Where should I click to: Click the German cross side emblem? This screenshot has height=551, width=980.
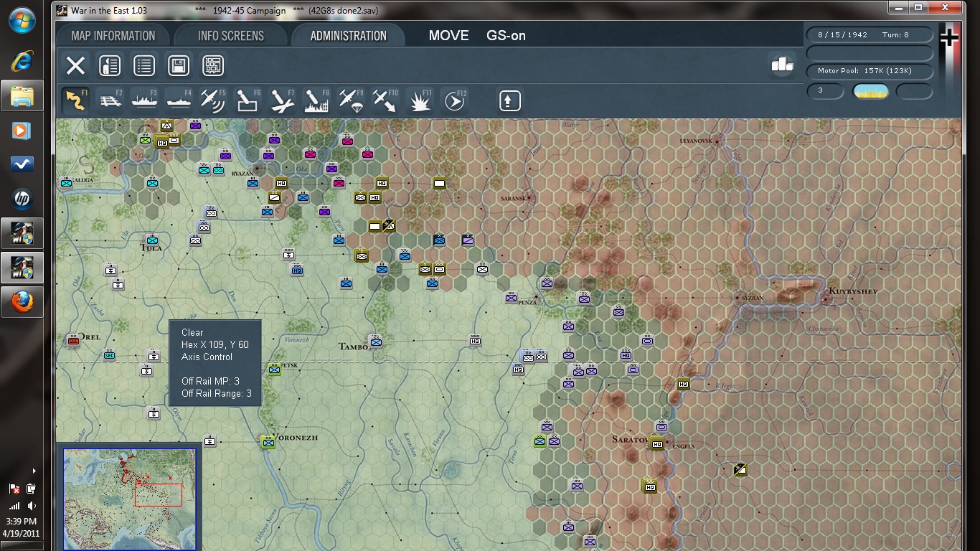[948, 39]
